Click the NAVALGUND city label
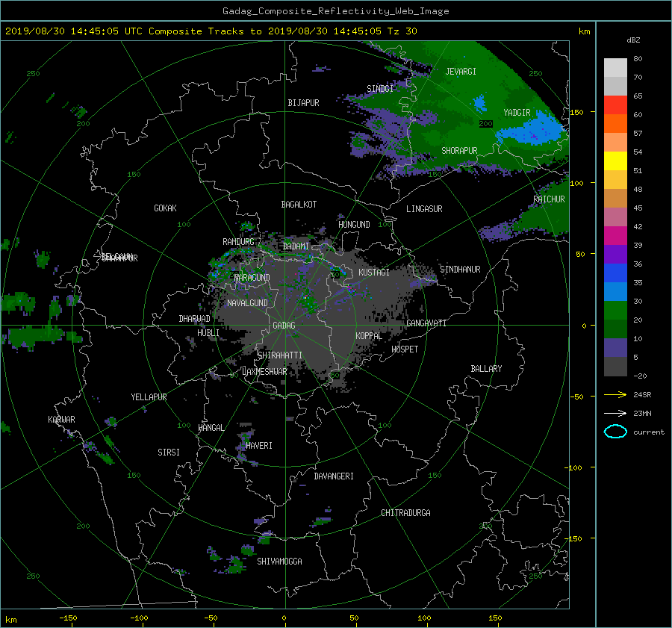The width and height of the screenshot is (672, 628). 247,302
